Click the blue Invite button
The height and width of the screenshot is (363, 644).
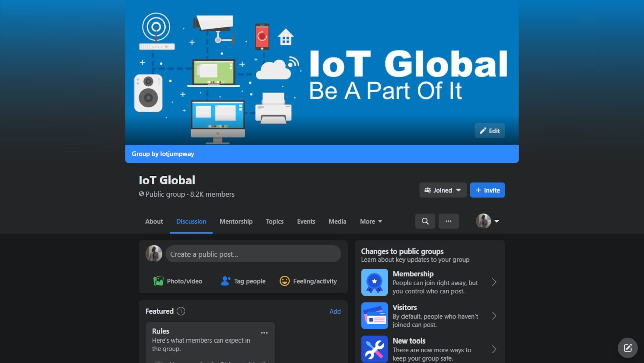tap(487, 190)
